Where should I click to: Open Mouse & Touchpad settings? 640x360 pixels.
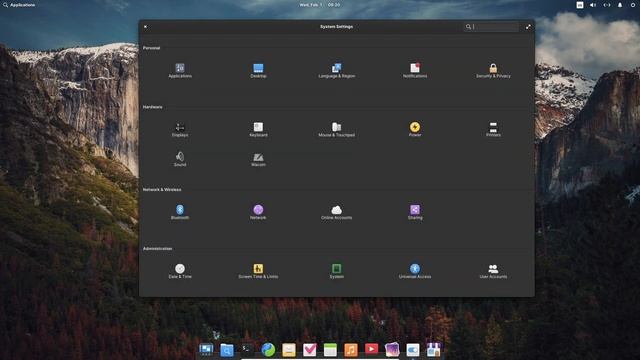click(x=337, y=129)
